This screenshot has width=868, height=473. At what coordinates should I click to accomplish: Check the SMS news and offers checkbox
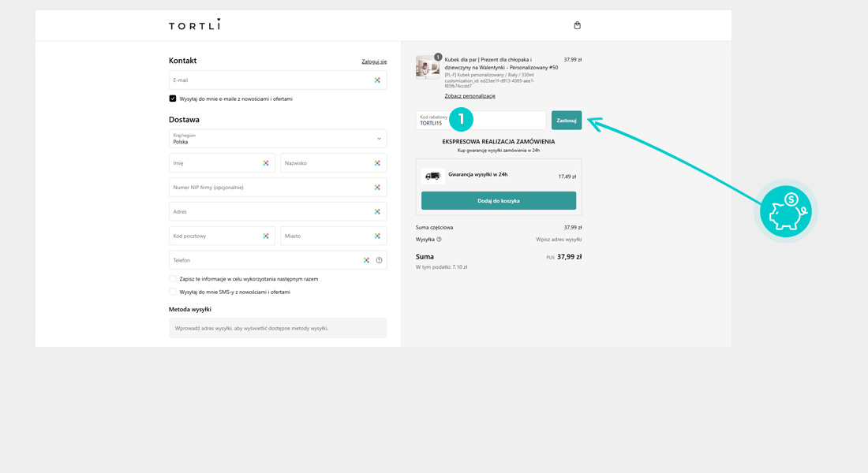click(x=173, y=292)
